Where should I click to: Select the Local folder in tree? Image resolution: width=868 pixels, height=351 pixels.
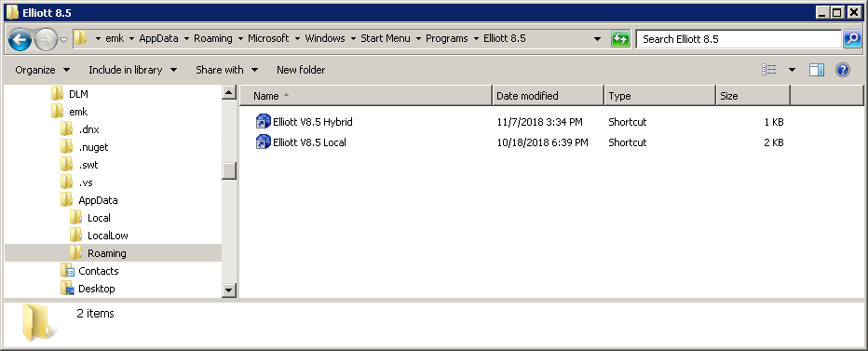point(99,218)
